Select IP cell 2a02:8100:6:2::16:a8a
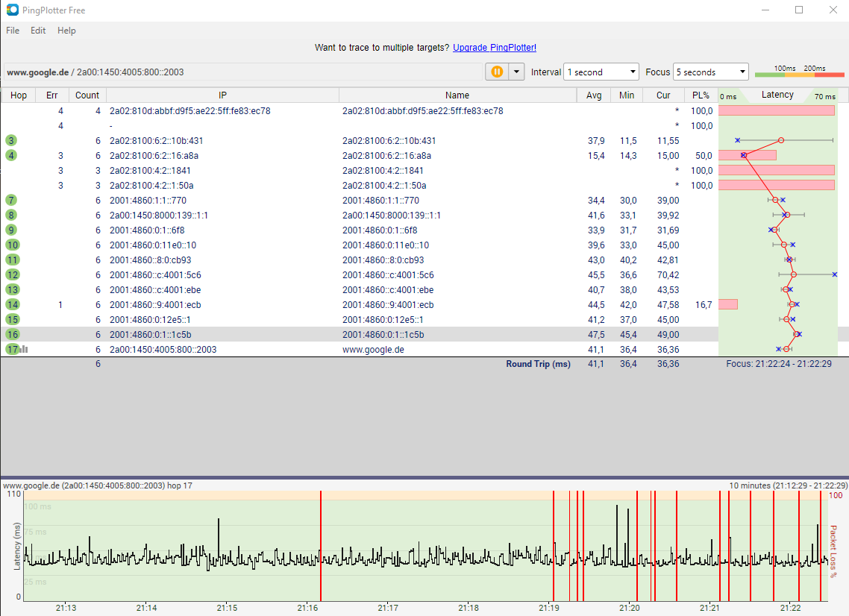849x616 pixels. (154, 155)
